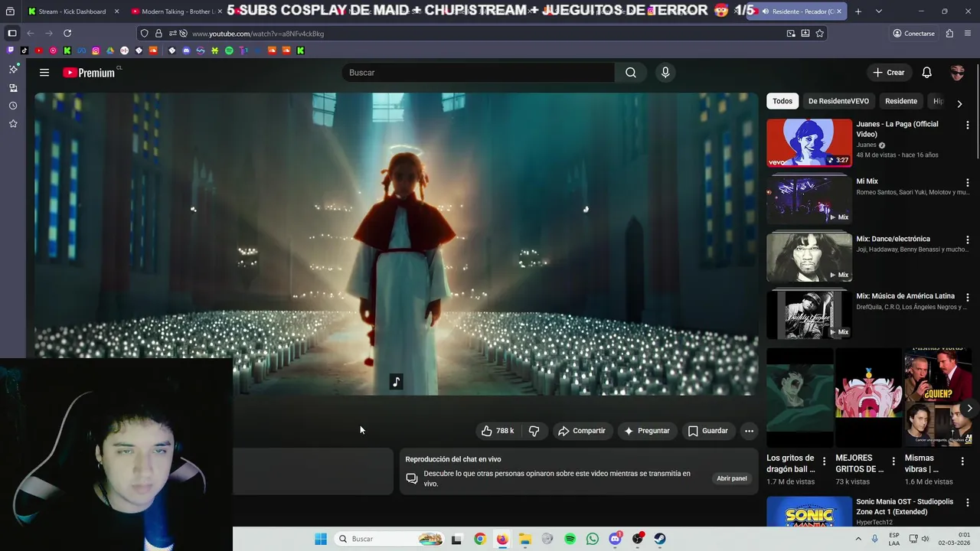
Task: Open Steam from the Windows taskbar
Action: point(659,539)
